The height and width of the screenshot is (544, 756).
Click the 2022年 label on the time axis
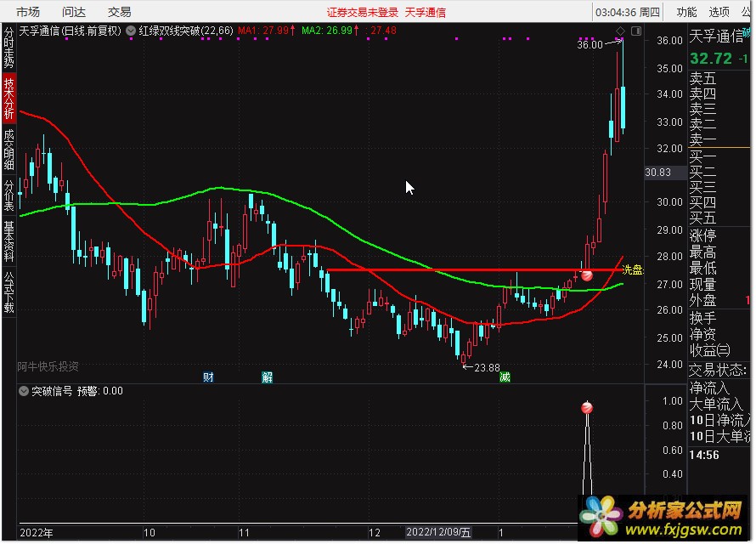(x=37, y=533)
